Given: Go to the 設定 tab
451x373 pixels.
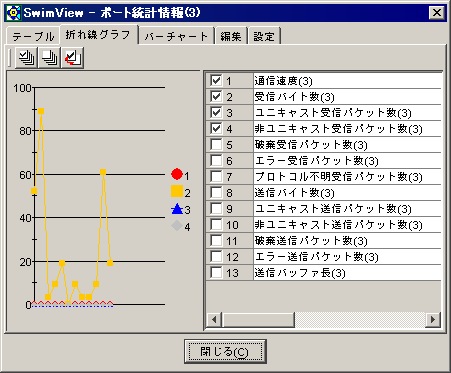Looking at the screenshot, I should (x=264, y=36).
